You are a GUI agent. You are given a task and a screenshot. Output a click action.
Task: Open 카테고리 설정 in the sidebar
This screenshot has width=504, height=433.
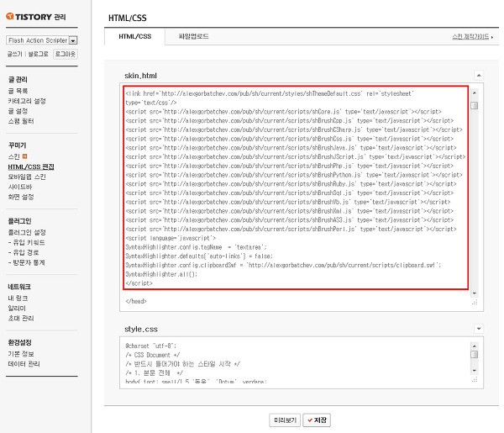click(27, 101)
